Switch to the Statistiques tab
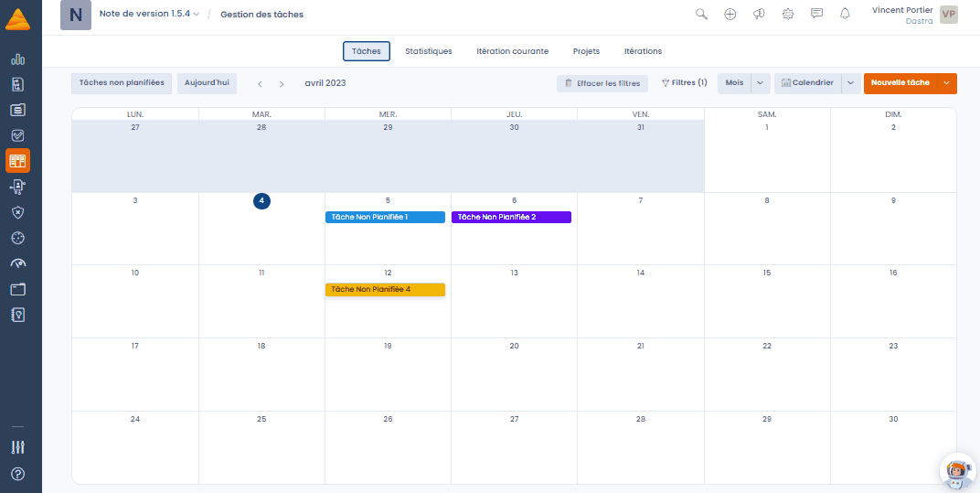 [x=429, y=51]
